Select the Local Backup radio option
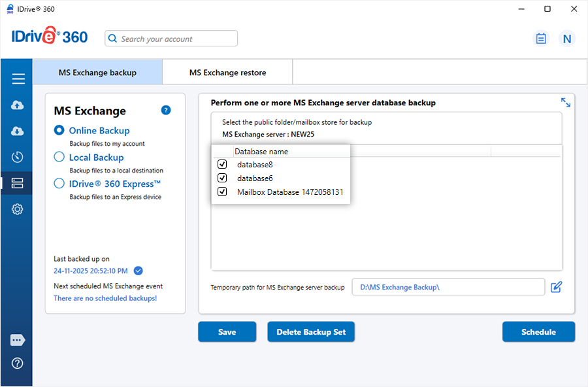Viewport: 588px width, 387px height. pyautogui.click(x=59, y=157)
